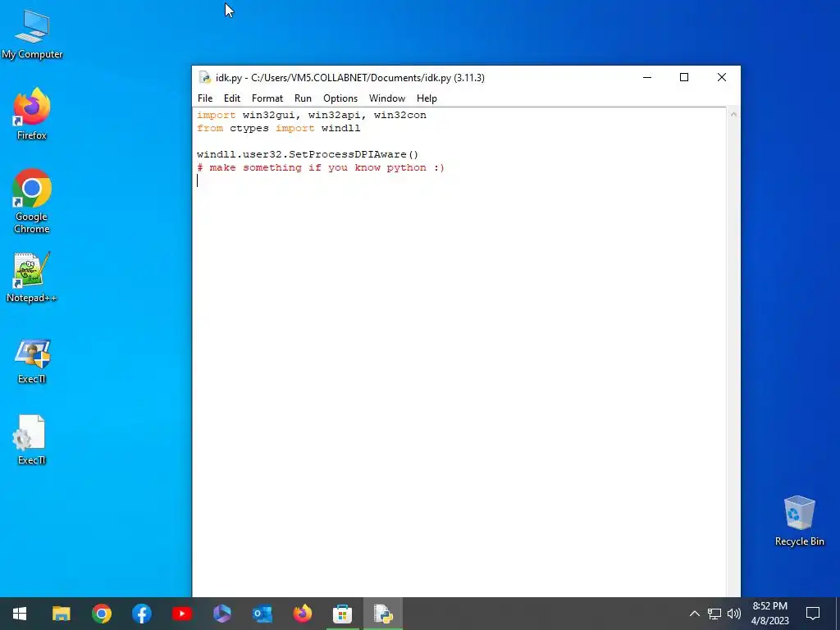The image size is (840, 630).
Task: Launch Chrome from the taskbar
Action: [x=101, y=614]
